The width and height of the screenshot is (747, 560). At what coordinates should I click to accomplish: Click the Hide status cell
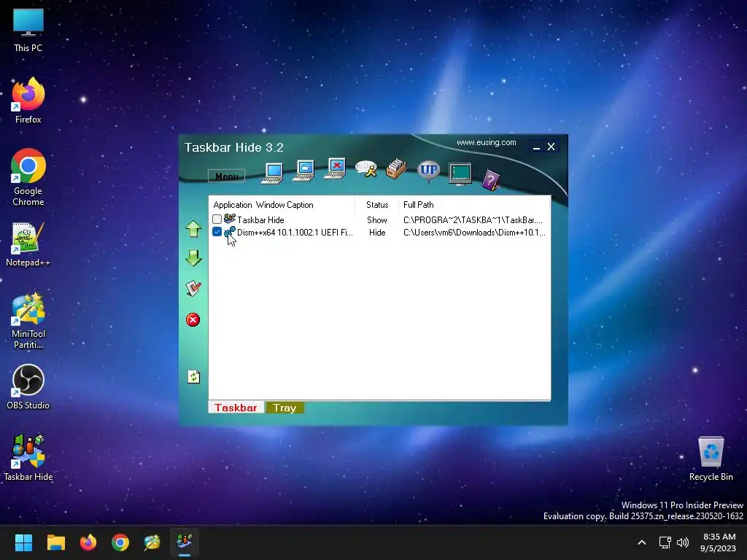(x=377, y=233)
